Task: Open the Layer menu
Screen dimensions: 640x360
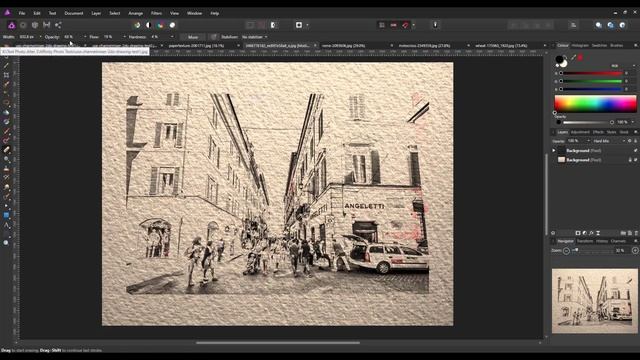Action: [x=96, y=13]
